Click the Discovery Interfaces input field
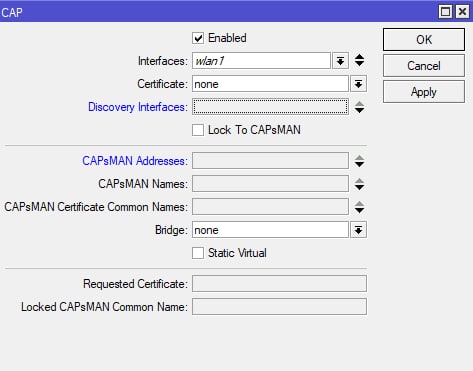This screenshot has height=371, width=473. tap(270, 107)
